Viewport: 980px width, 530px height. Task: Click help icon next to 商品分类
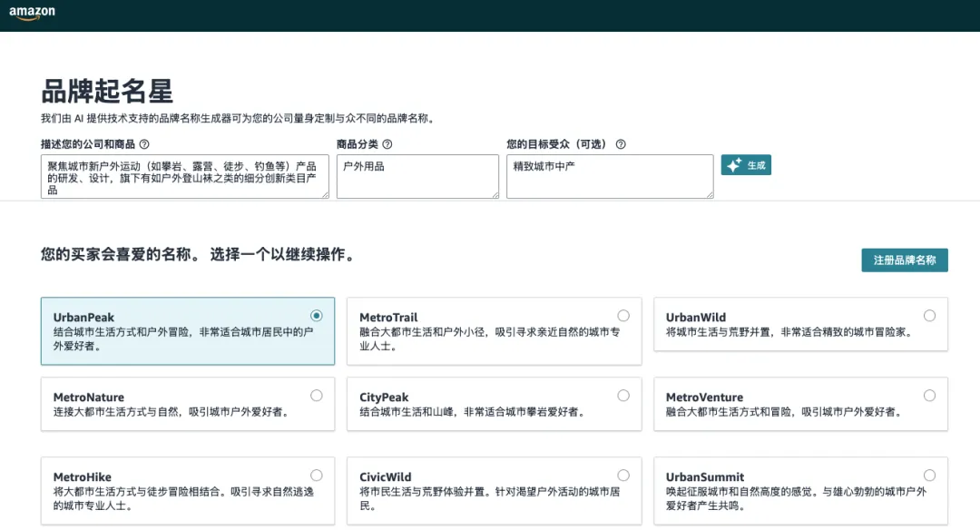tap(387, 144)
